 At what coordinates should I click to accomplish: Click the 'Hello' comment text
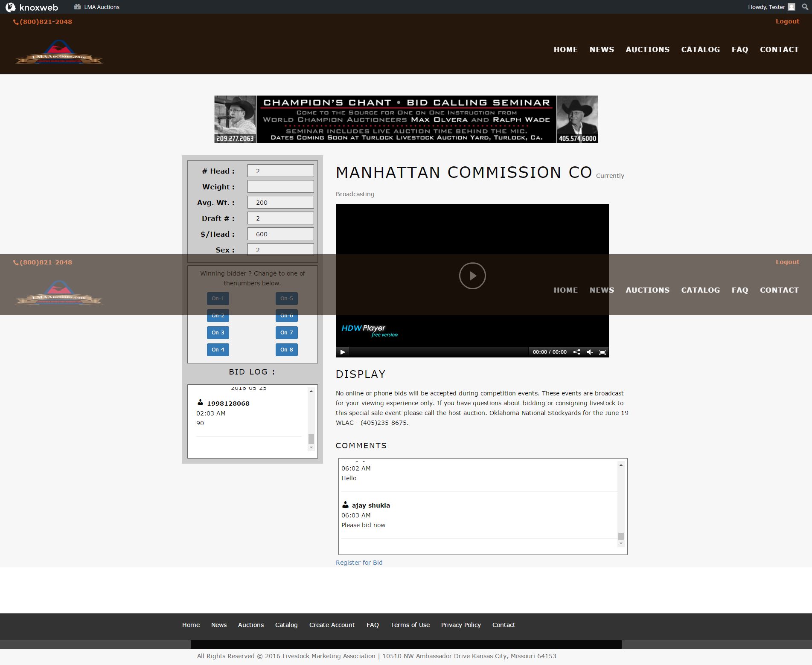(349, 478)
